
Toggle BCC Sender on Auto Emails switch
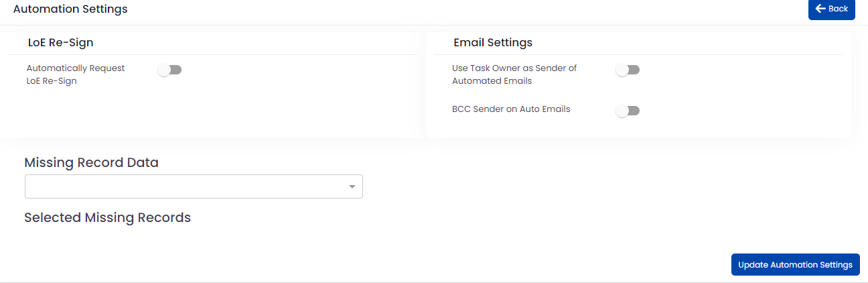628,111
